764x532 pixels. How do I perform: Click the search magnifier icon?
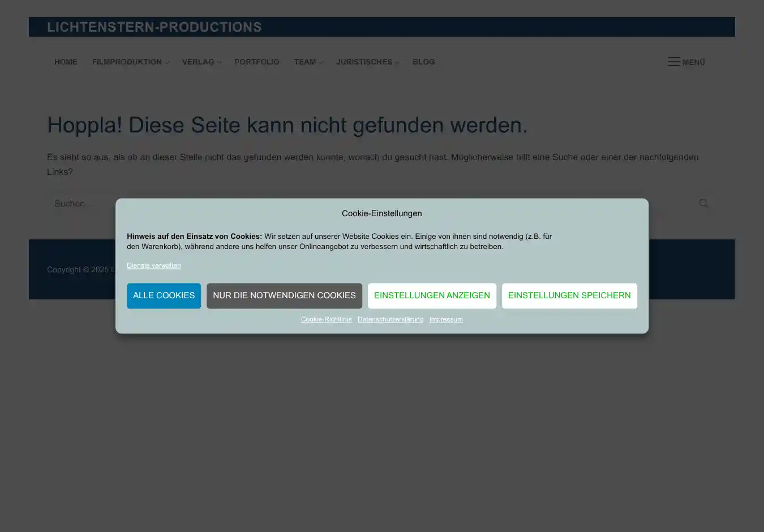click(x=703, y=203)
